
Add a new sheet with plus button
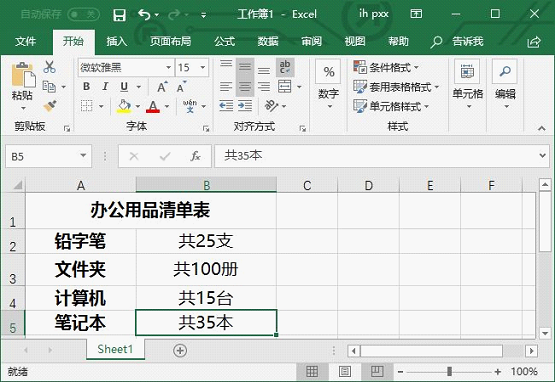180,350
